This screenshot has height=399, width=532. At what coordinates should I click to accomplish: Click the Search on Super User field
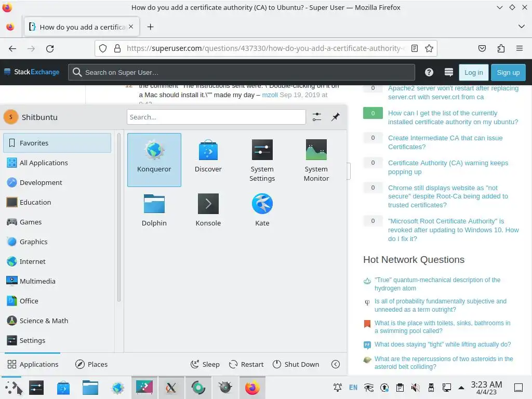pos(242,72)
